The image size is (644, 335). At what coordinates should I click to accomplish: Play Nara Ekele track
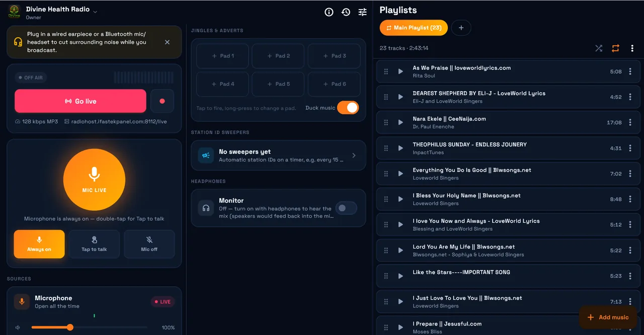[x=400, y=122]
